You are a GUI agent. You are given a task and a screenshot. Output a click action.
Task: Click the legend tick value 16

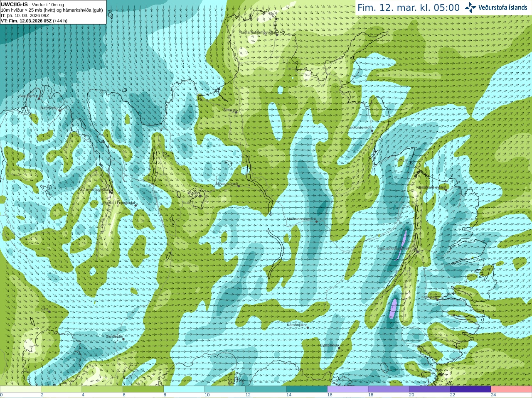[x=330, y=395]
